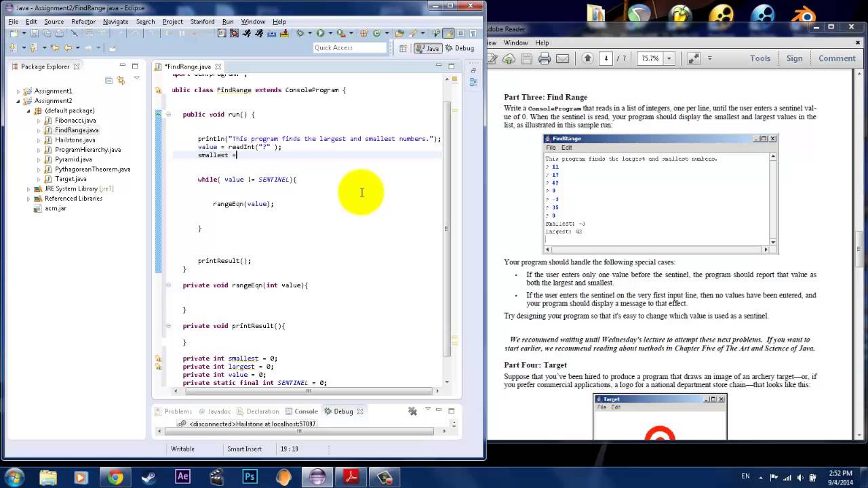This screenshot has height=488, width=868.
Task: Click the page number field in Adobe Reader
Action: (606, 58)
